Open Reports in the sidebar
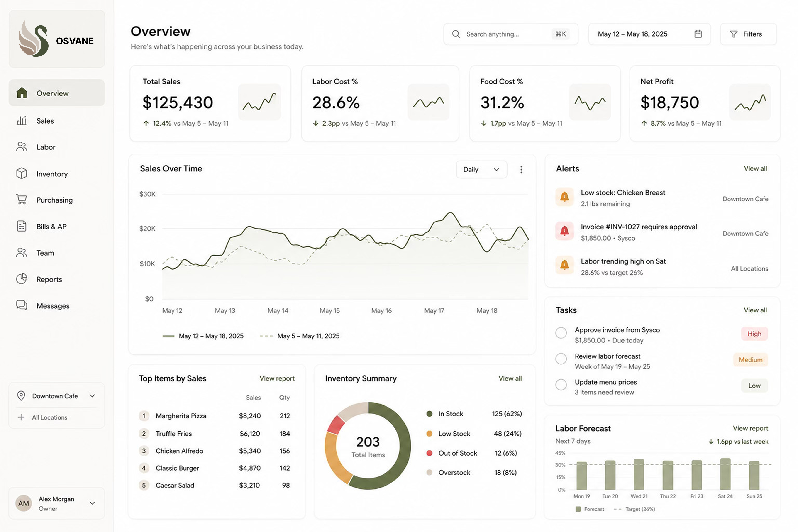 click(57, 279)
